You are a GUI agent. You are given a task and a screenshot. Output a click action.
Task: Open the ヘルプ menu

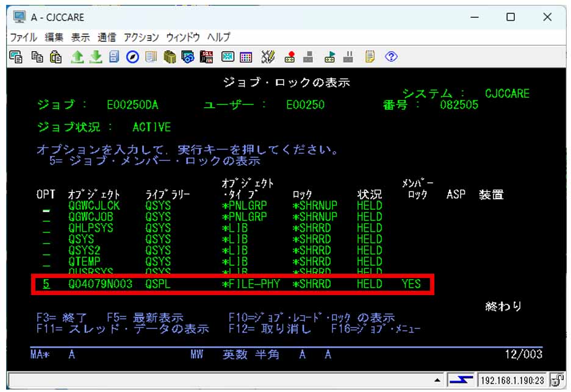click(219, 37)
